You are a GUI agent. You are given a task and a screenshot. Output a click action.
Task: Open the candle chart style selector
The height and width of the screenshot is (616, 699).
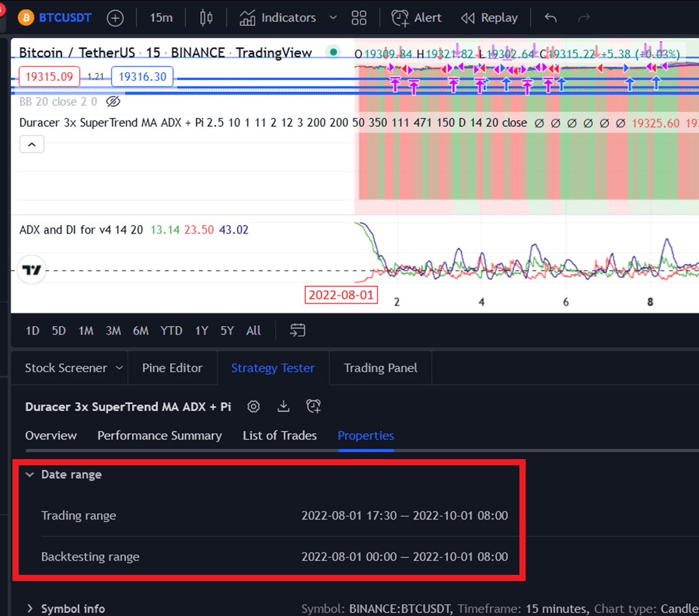[205, 17]
